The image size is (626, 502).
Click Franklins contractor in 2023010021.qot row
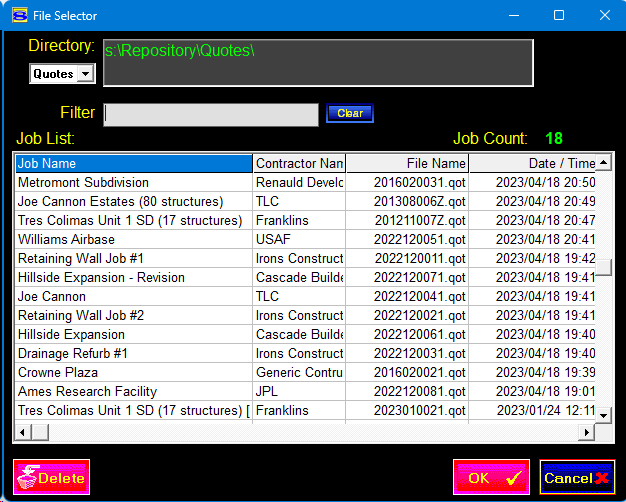(x=299, y=410)
